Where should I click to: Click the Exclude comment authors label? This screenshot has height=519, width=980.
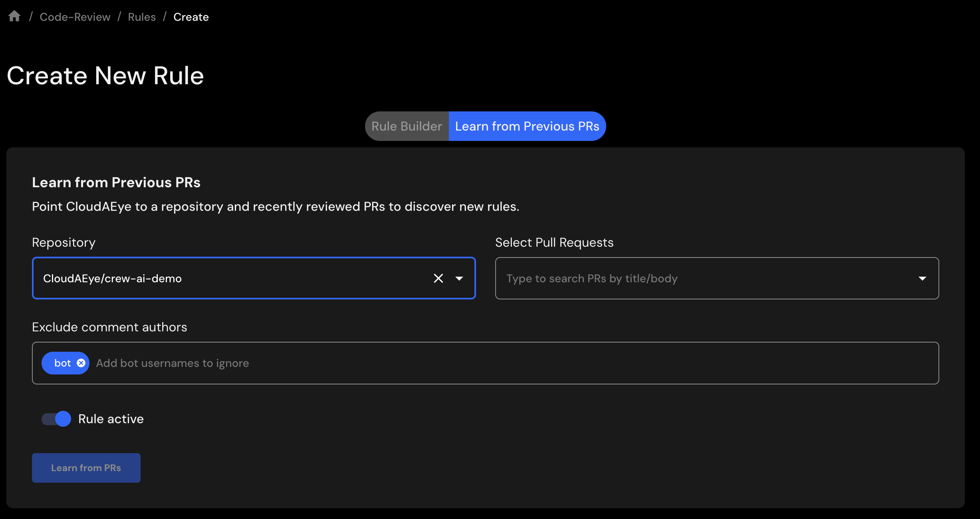[109, 327]
